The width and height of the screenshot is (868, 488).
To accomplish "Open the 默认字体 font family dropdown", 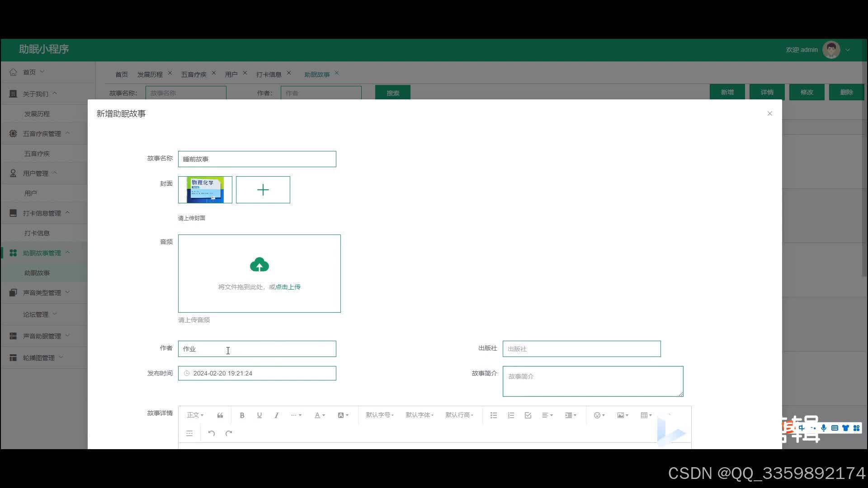I will click(420, 415).
